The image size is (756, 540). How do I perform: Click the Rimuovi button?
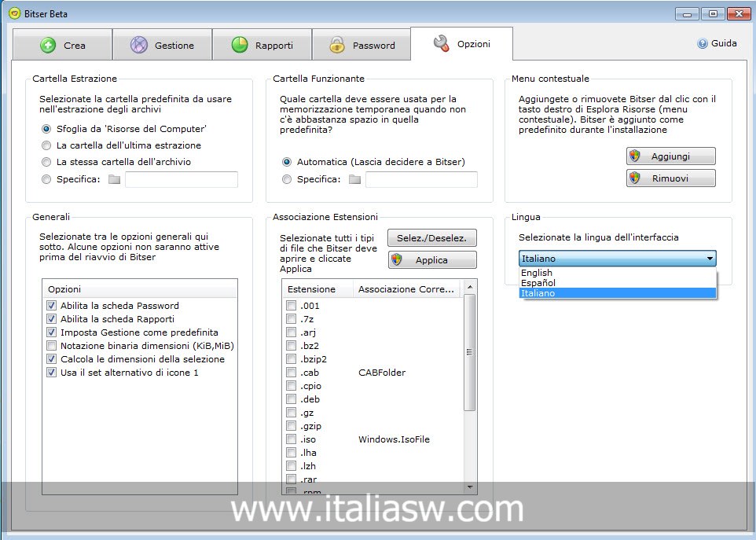670,178
